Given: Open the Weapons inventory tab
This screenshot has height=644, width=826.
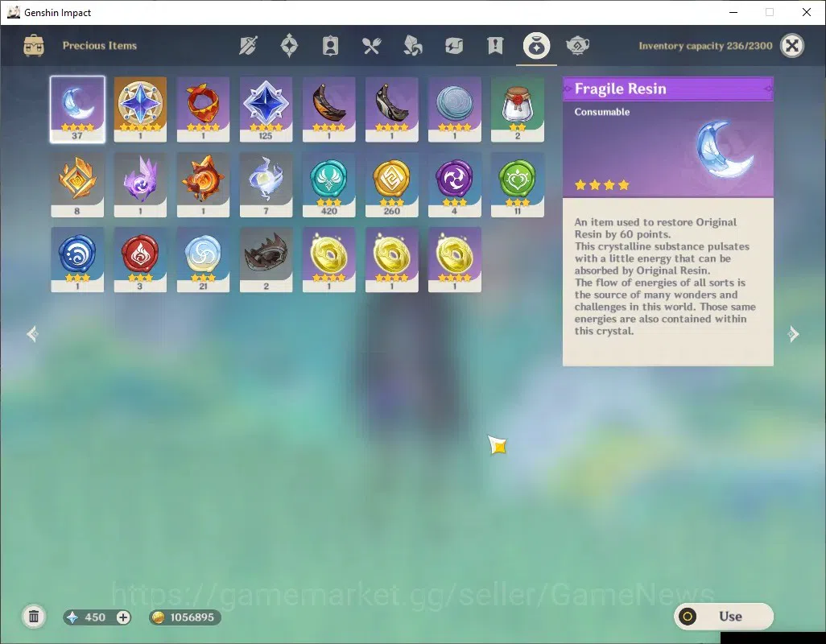Looking at the screenshot, I should (x=248, y=46).
